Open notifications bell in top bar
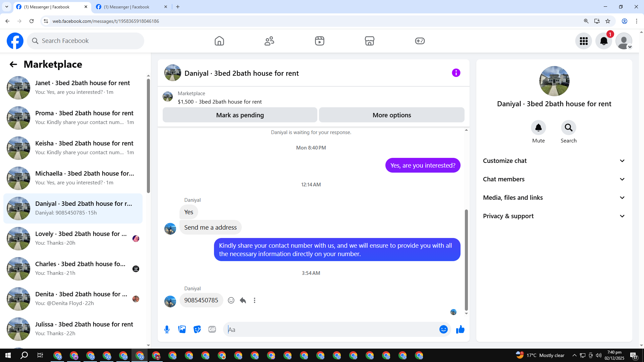Viewport: 644px width, 362px height. coord(603,41)
